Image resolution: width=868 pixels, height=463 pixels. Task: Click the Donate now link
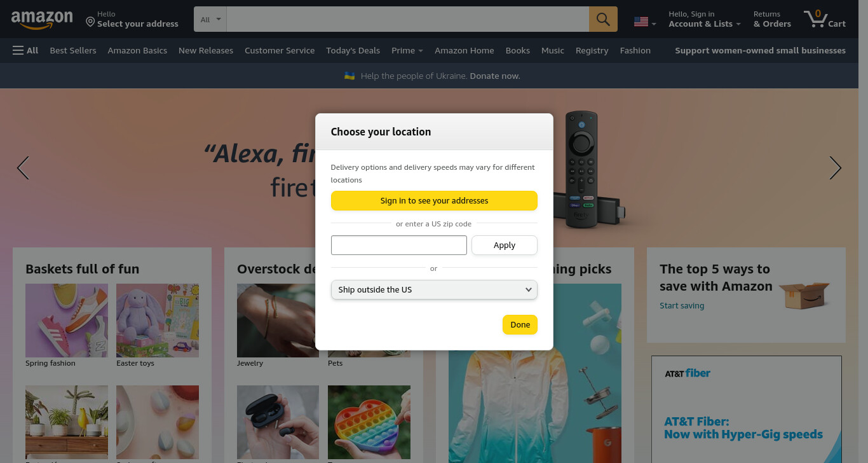click(494, 76)
